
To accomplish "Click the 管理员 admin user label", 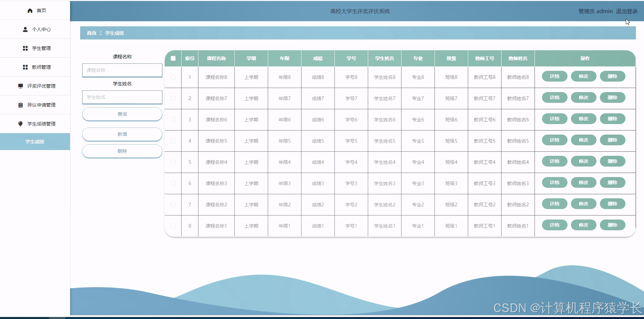I will (595, 11).
